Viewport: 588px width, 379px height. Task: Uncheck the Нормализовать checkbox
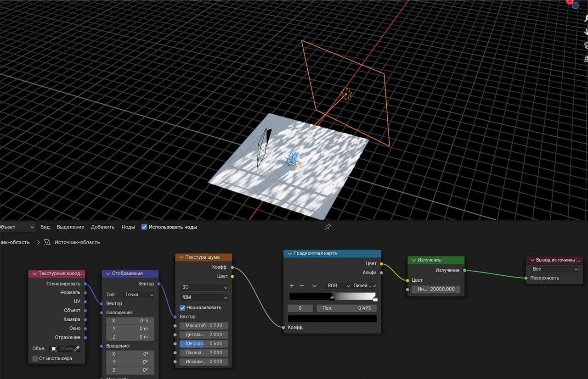click(x=182, y=307)
